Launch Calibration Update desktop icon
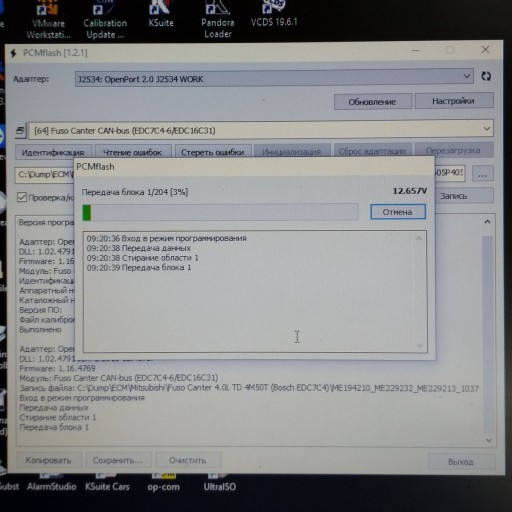 point(105,20)
